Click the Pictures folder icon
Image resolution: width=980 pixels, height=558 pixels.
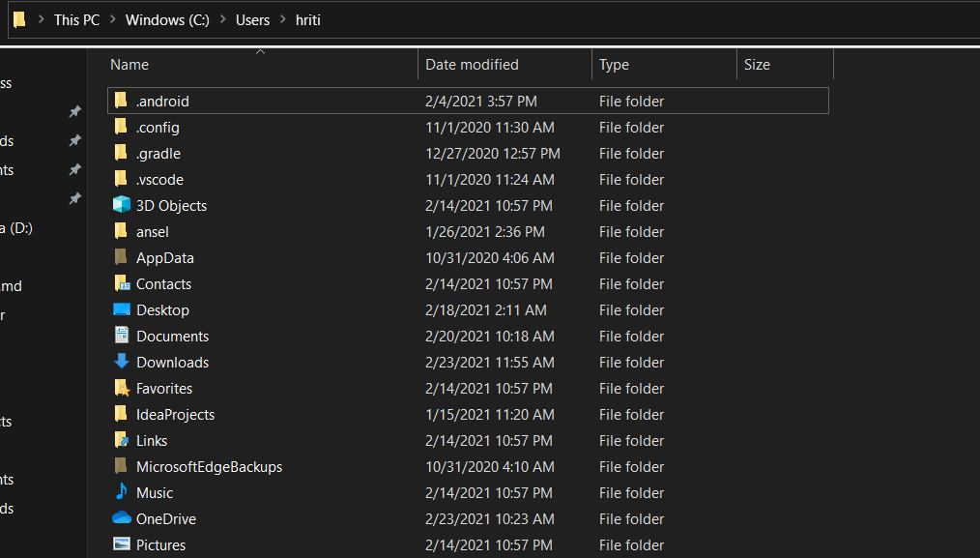click(121, 544)
